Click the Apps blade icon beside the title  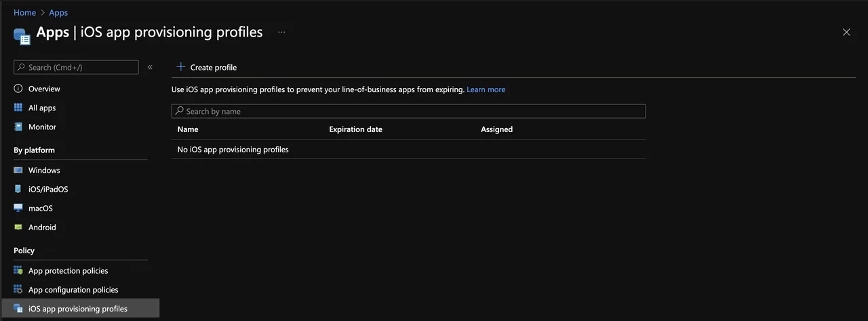(x=22, y=35)
